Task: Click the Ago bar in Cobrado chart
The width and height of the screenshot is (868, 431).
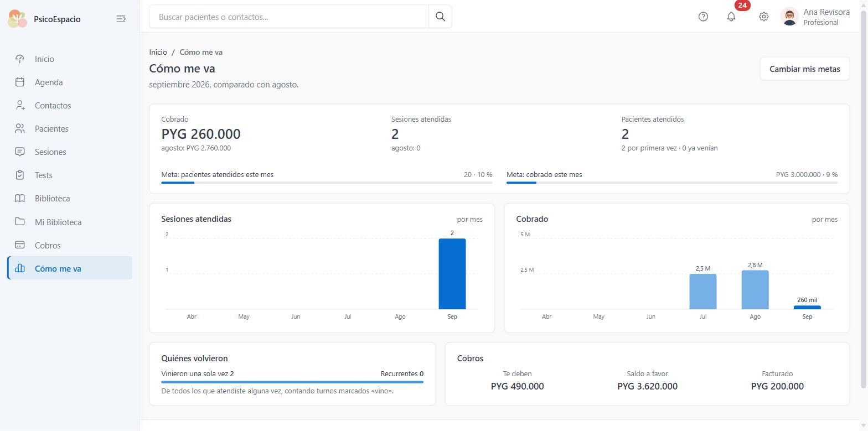Action: (755, 290)
